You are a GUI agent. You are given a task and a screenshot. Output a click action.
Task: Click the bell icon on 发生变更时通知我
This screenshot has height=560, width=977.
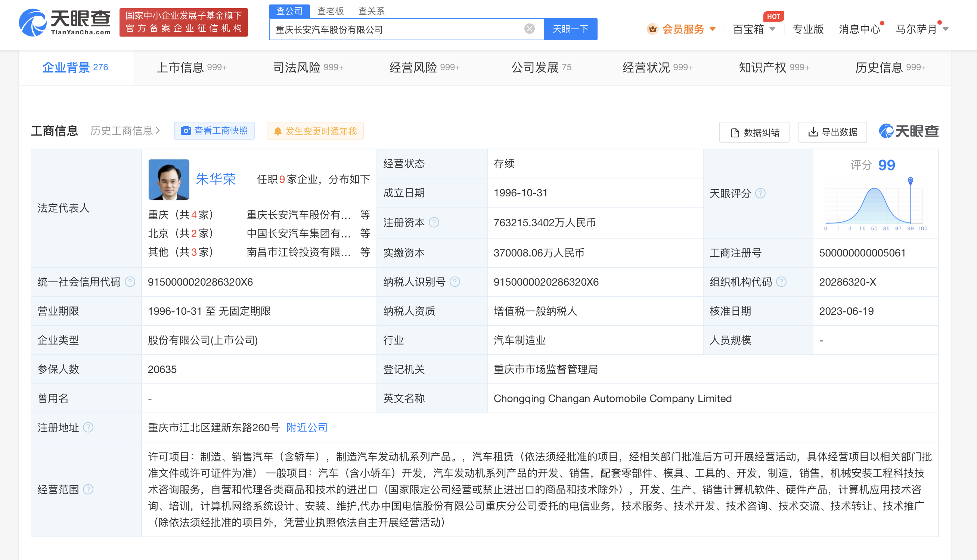coord(277,131)
